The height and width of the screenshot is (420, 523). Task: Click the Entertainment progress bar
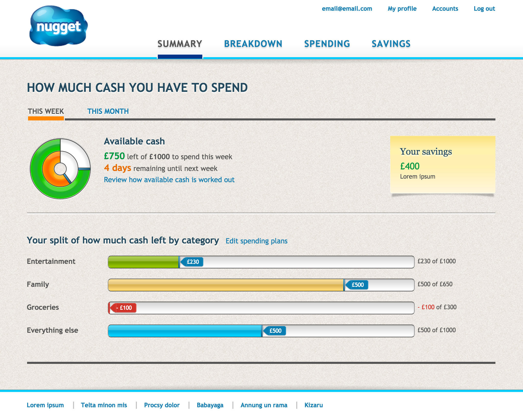click(x=261, y=262)
